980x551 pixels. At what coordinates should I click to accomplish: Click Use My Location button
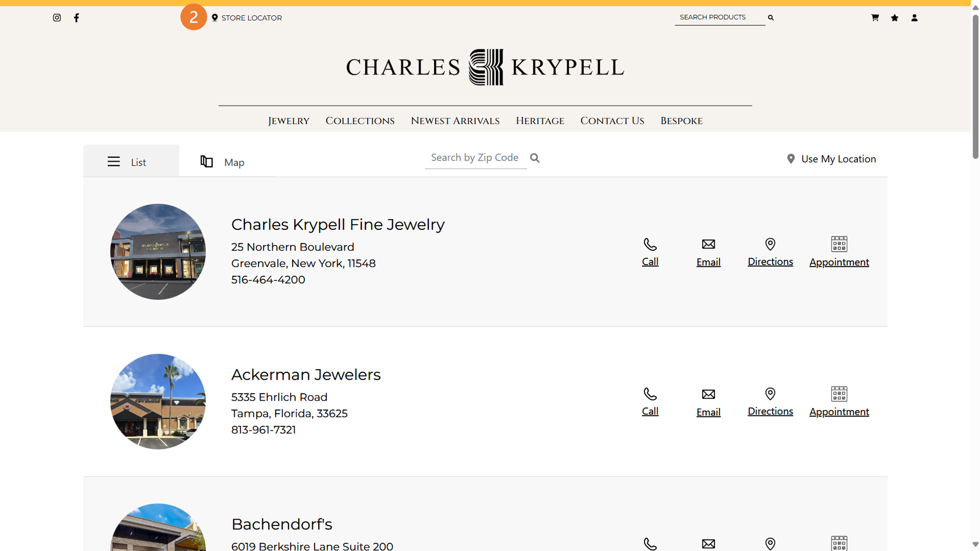[832, 159]
